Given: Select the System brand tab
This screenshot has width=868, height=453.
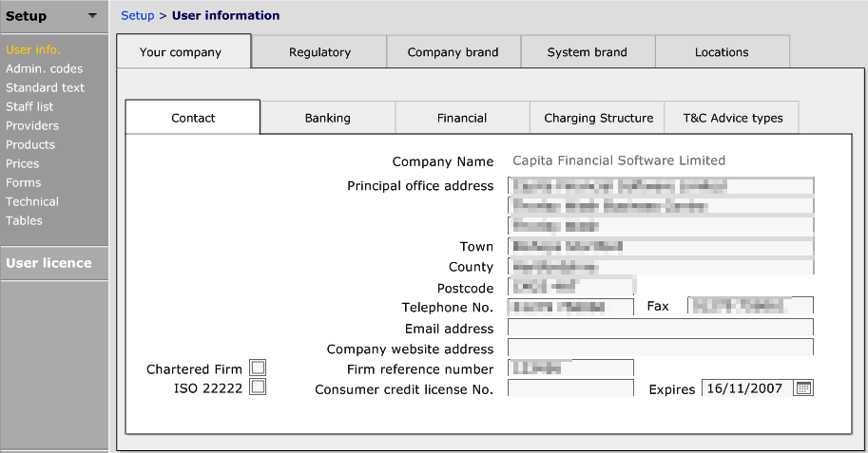Looking at the screenshot, I should [x=587, y=52].
